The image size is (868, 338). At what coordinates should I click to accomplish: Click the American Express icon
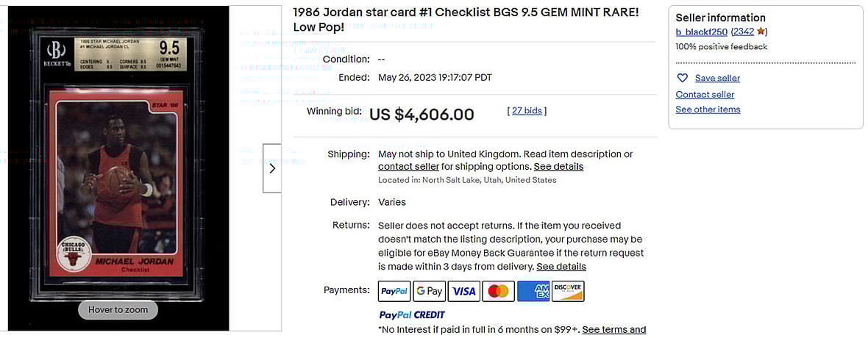pyautogui.click(x=533, y=291)
